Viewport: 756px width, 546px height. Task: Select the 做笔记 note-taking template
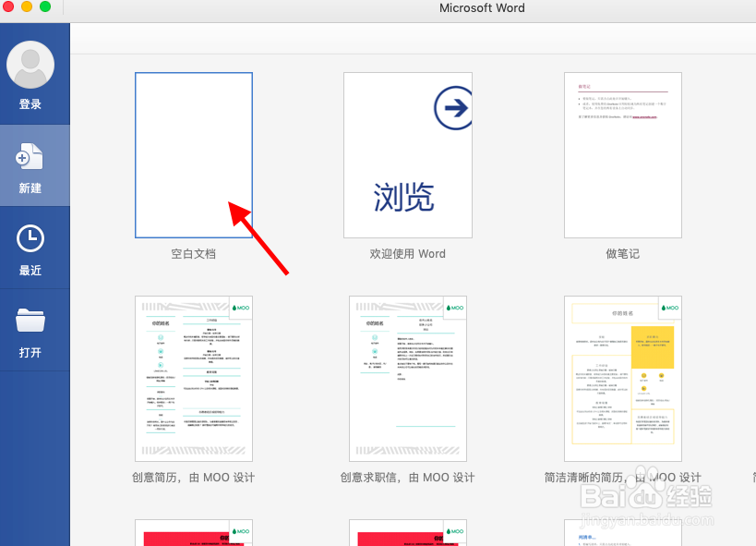[x=623, y=155]
